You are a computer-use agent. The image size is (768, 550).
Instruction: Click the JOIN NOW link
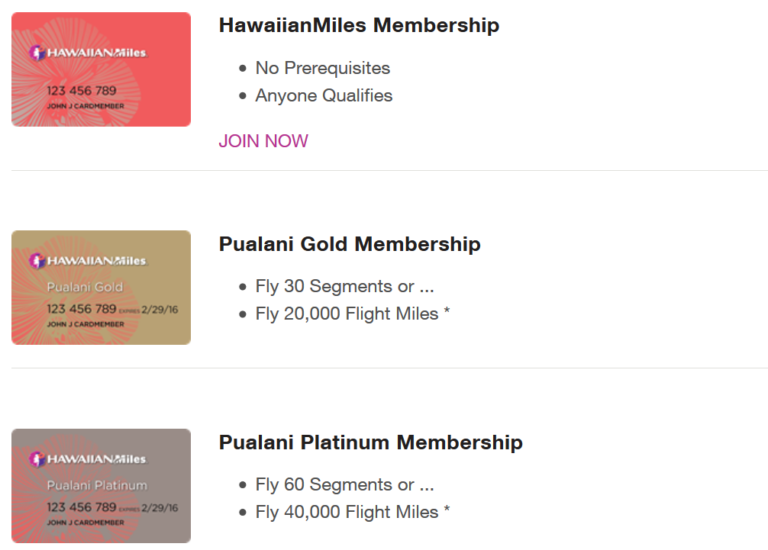point(264,141)
